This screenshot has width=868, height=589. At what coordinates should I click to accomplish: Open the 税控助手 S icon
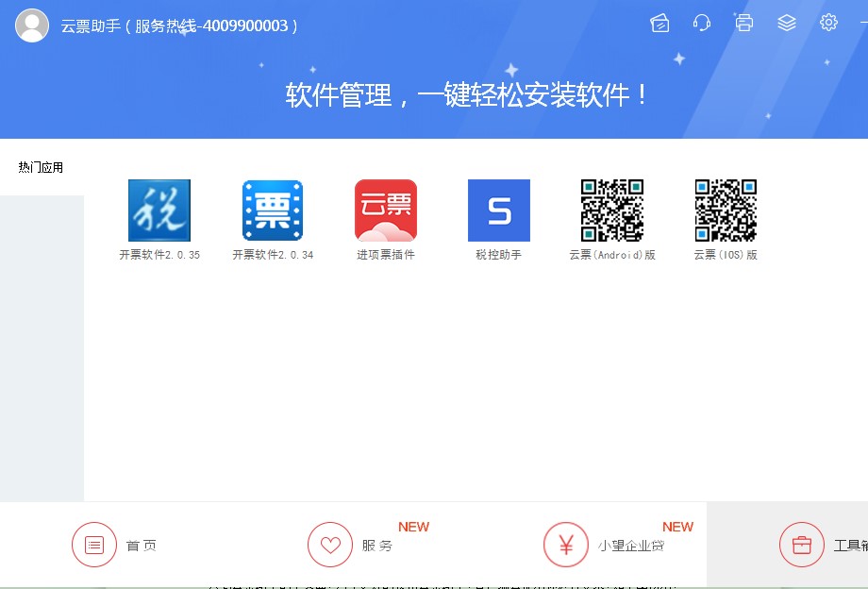(499, 210)
